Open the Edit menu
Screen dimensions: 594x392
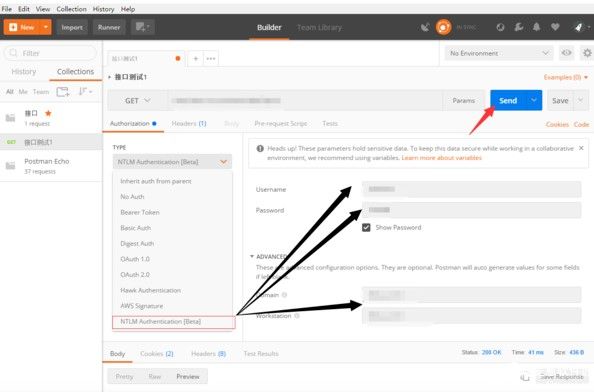23,9
